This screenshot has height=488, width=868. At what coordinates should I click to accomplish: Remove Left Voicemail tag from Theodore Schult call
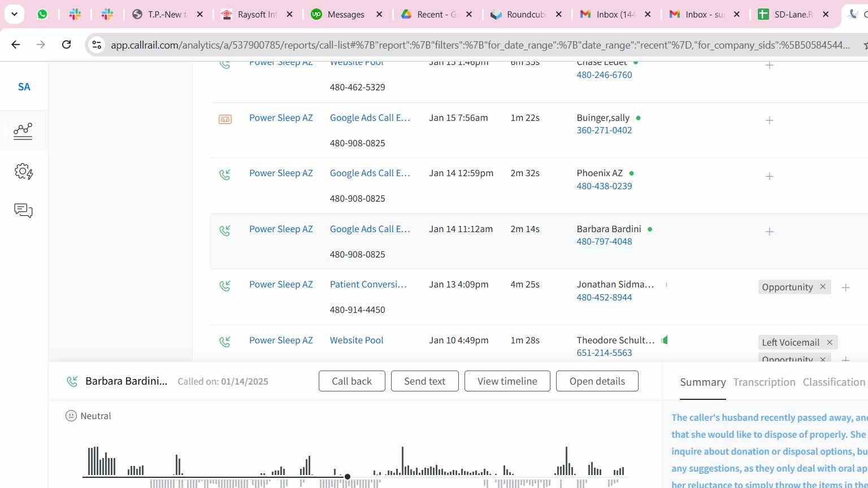(830, 342)
